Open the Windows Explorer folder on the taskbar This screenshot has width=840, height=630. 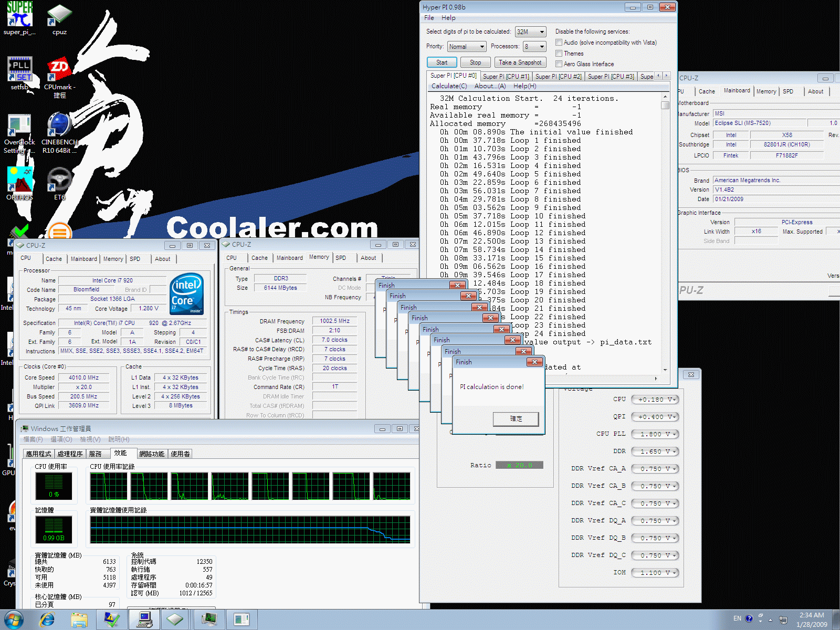pyautogui.click(x=79, y=619)
